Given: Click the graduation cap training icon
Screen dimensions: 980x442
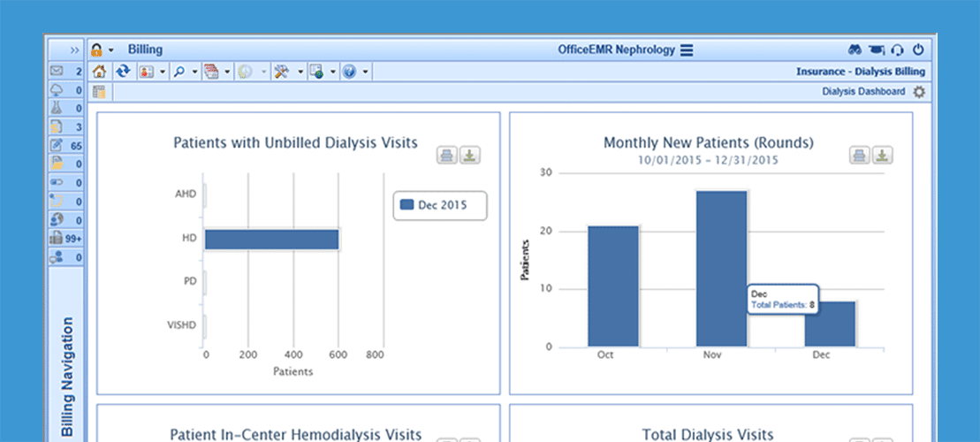Looking at the screenshot, I should tap(877, 50).
